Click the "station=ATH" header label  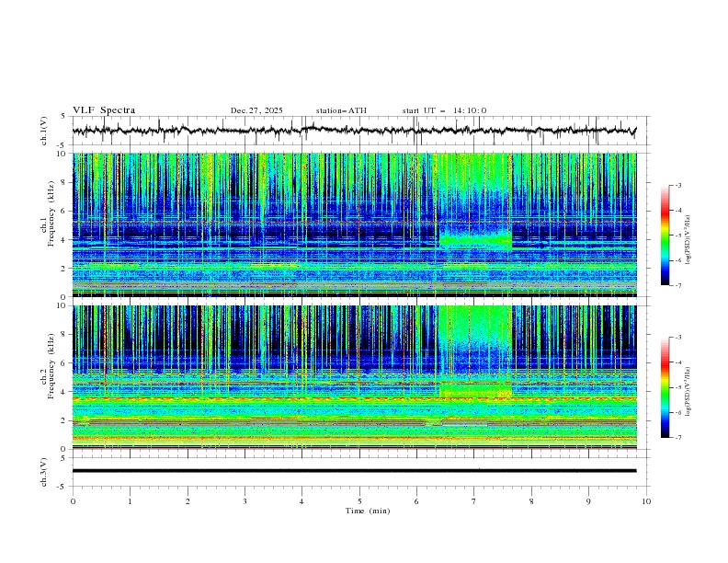click(x=341, y=110)
